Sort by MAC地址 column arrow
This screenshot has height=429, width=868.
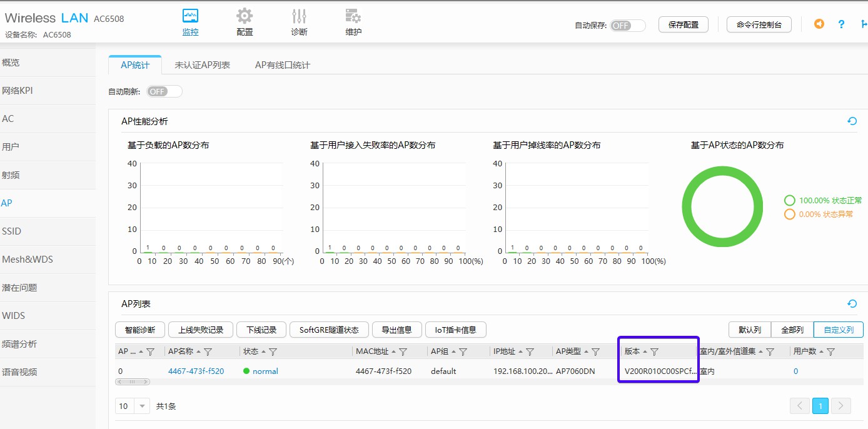click(x=393, y=352)
